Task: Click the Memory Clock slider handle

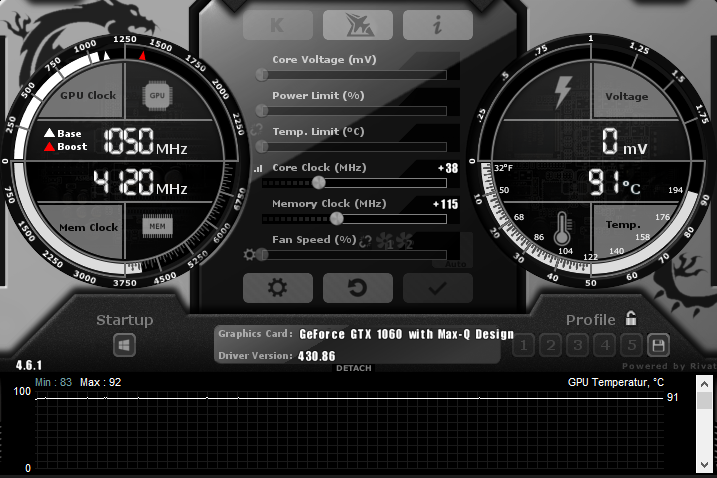Action: click(x=337, y=219)
